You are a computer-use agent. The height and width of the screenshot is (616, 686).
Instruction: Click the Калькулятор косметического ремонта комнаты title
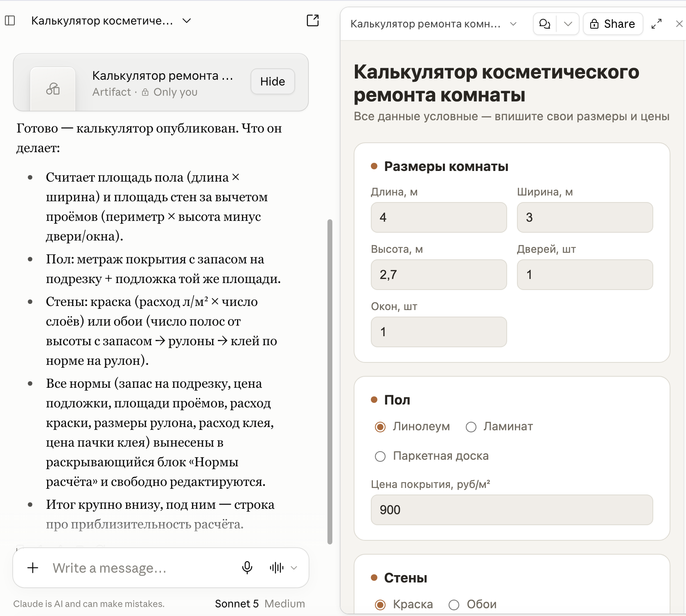[496, 83]
